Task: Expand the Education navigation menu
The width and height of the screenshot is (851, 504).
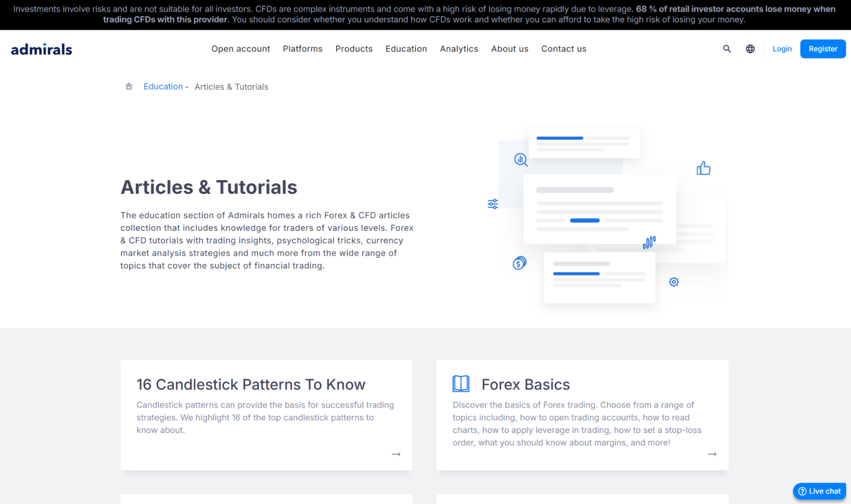Action: [406, 49]
